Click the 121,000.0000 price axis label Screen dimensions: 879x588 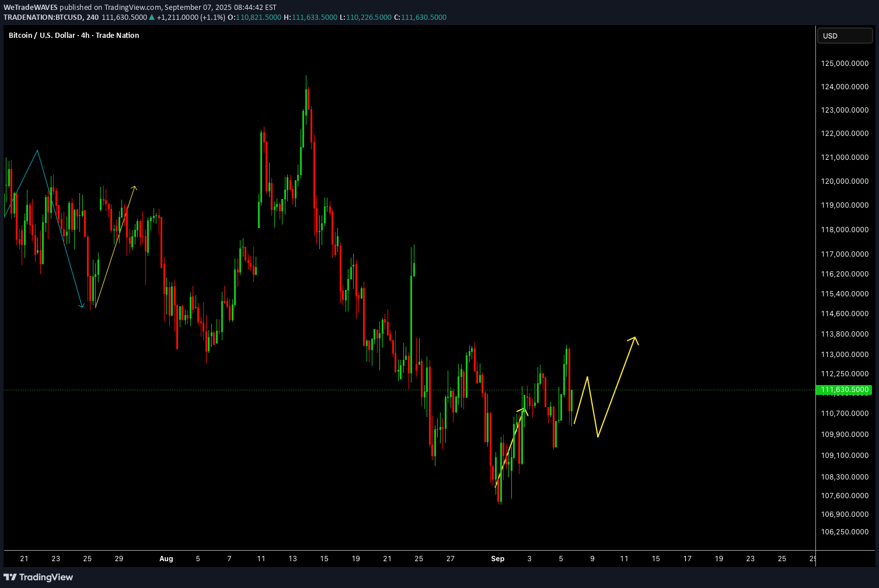[845, 157]
